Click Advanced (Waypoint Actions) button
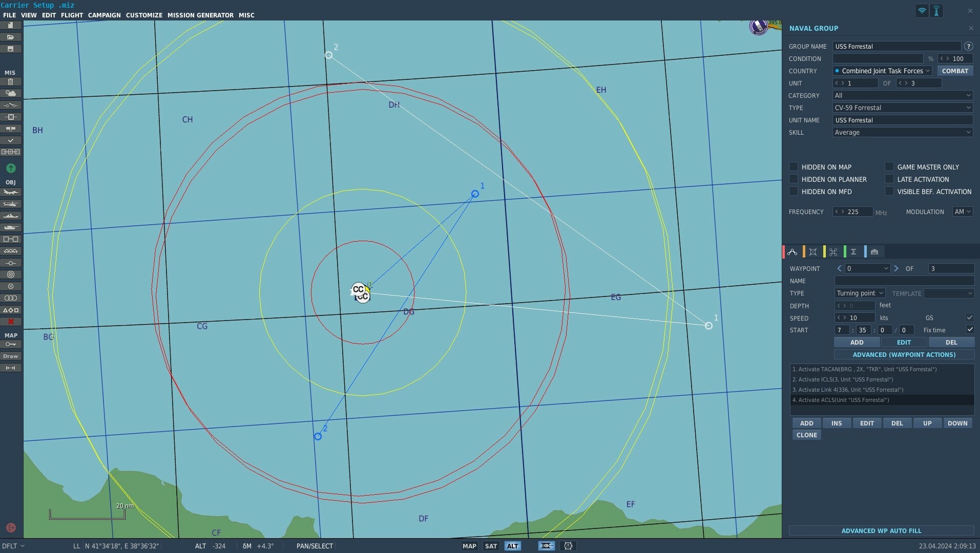 (904, 354)
